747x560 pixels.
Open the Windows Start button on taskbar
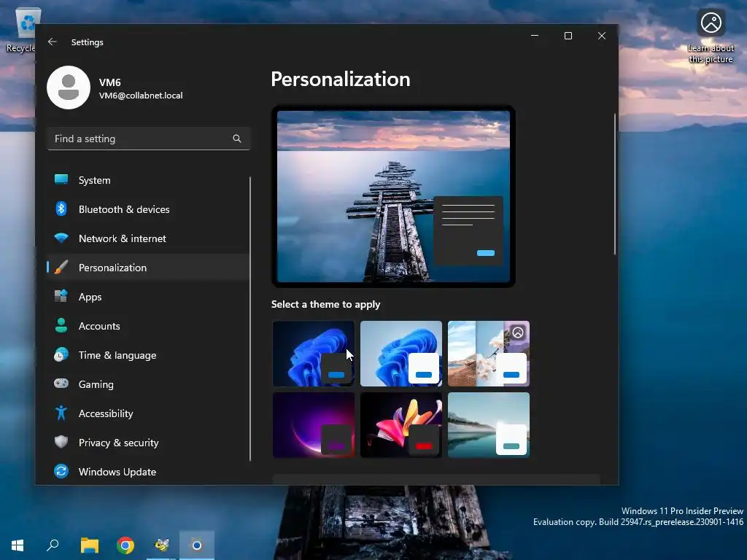(x=18, y=545)
